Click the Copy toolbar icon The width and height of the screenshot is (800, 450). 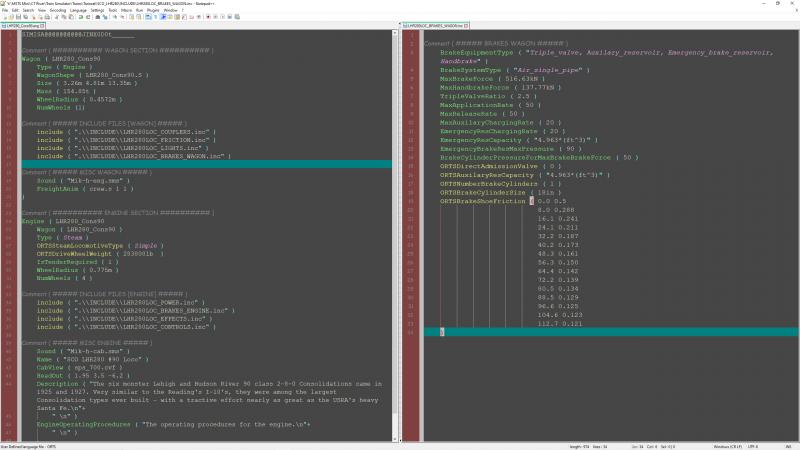click(63, 17)
